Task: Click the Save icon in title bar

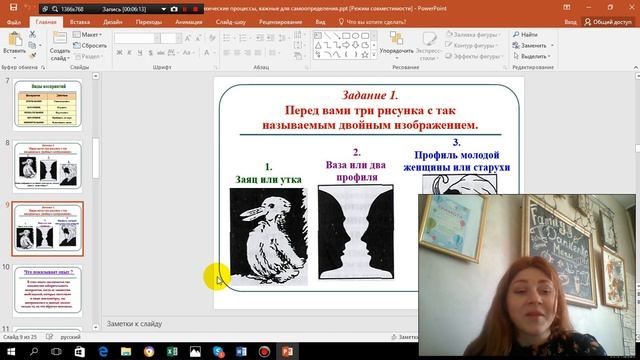Action: pyautogui.click(x=13, y=7)
